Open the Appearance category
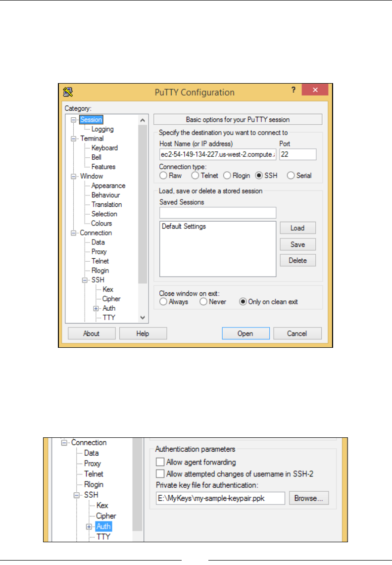The height and width of the screenshot is (565, 392). tap(108, 186)
